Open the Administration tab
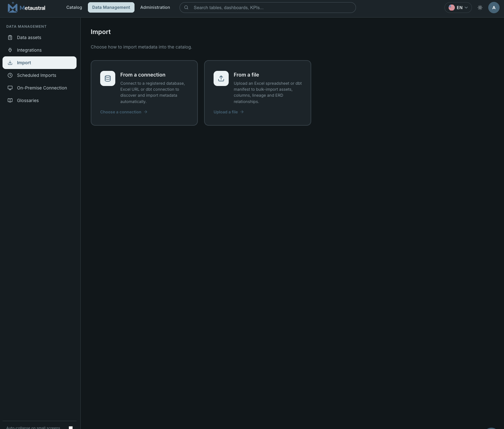Screen dimensions: 504x429 pos(155,7)
